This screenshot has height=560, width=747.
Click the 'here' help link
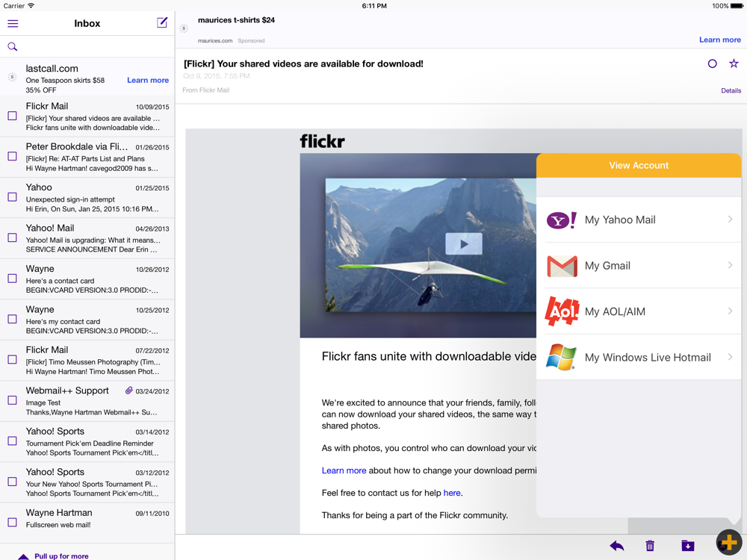coord(452,493)
